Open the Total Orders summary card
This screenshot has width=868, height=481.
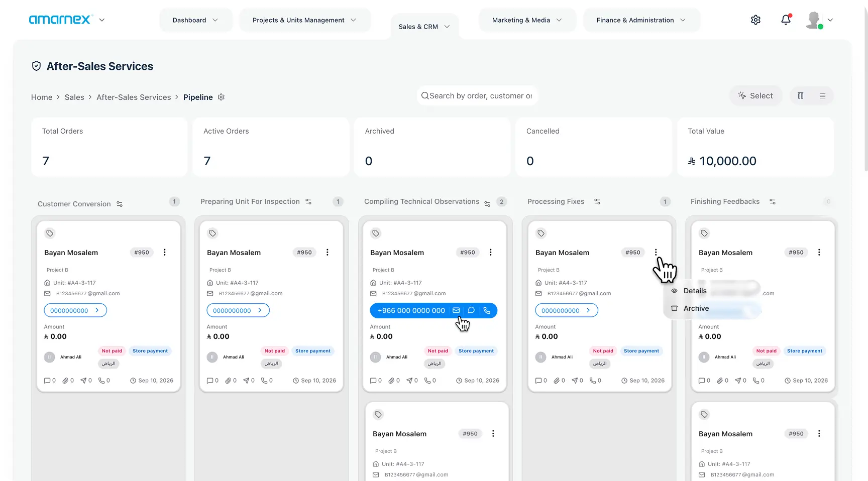point(109,147)
